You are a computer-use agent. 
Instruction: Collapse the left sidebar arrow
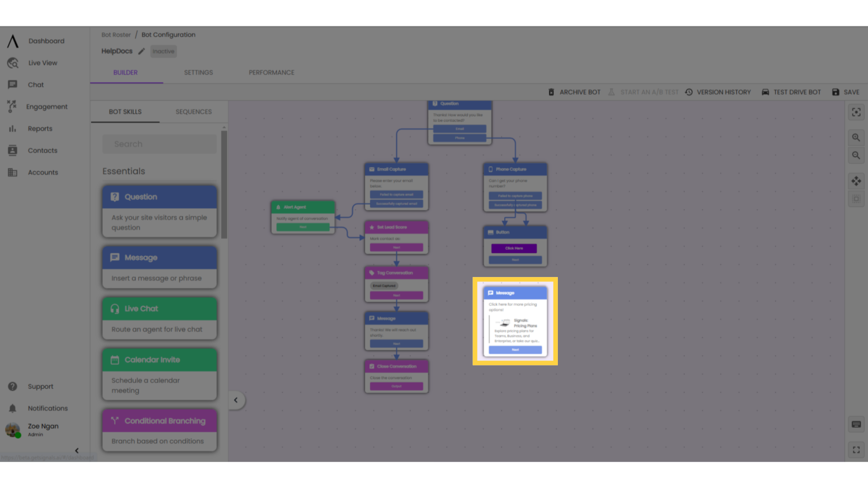coord(76,450)
